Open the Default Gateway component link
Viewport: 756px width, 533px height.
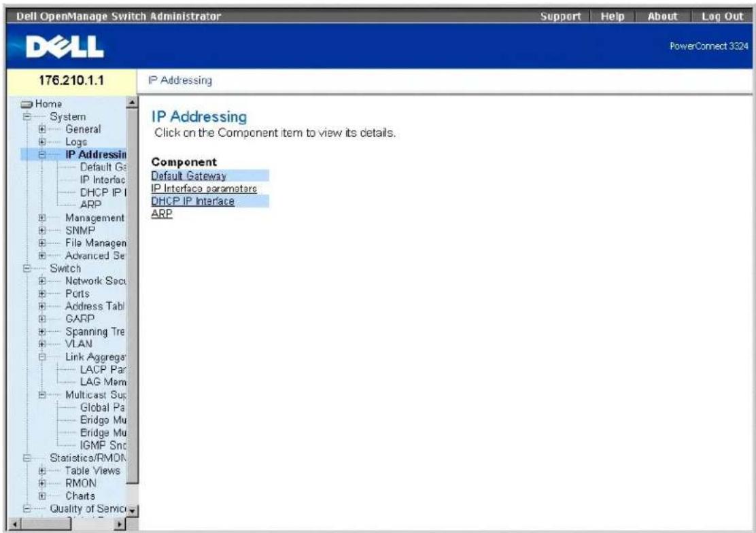188,176
